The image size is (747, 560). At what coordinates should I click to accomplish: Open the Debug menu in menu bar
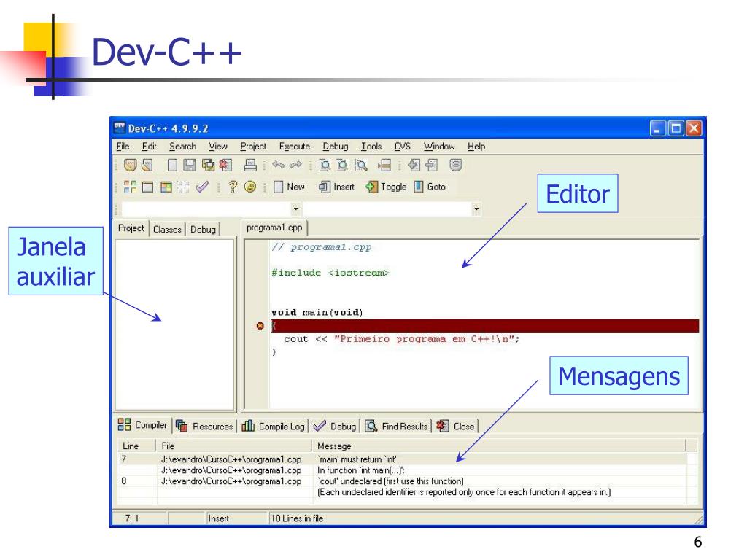tap(336, 146)
